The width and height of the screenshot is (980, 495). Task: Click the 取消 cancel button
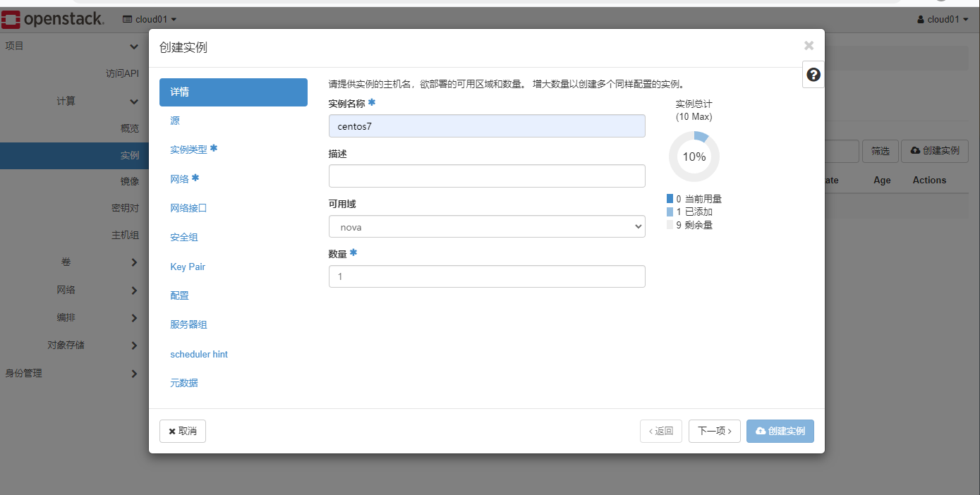tap(183, 431)
